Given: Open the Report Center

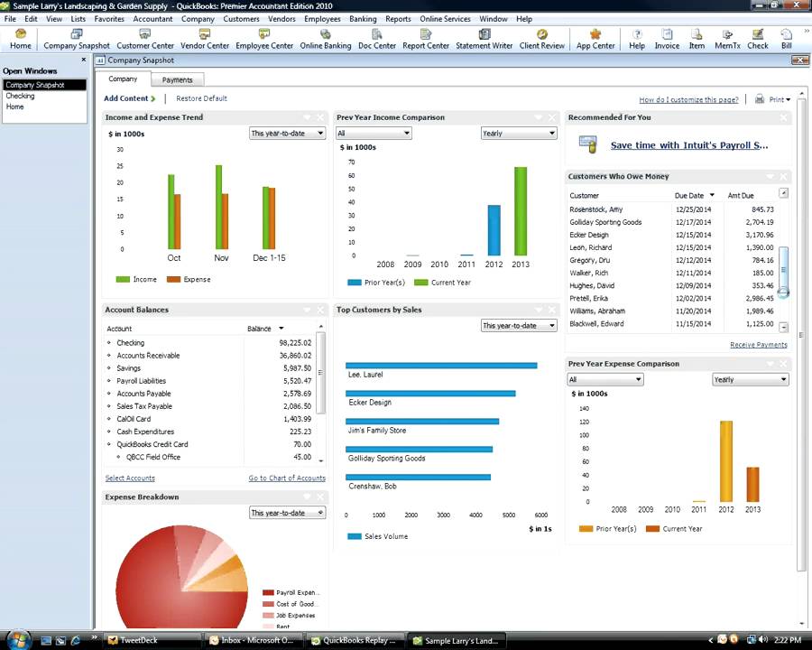Looking at the screenshot, I should pos(426,40).
